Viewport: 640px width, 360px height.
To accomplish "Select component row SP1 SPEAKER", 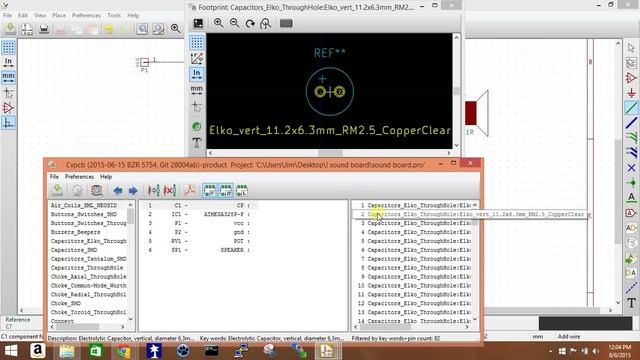I will click(x=199, y=250).
